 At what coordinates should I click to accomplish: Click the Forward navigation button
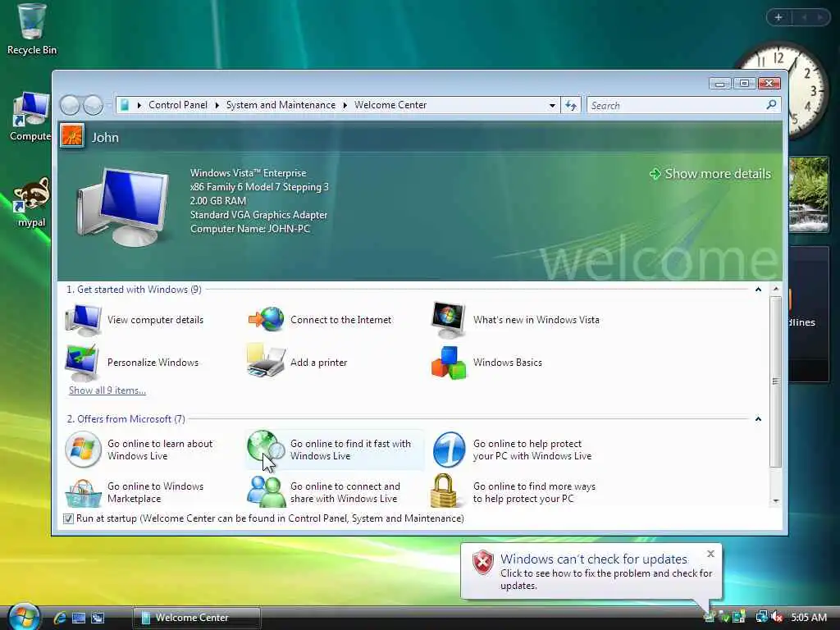pyautogui.click(x=94, y=105)
